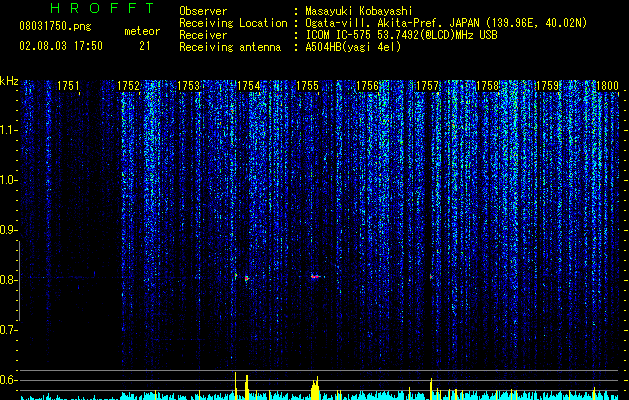Click the 1751 time marker
Image resolution: width=629 pixels, height=400 pixels.
coord(68,86)
